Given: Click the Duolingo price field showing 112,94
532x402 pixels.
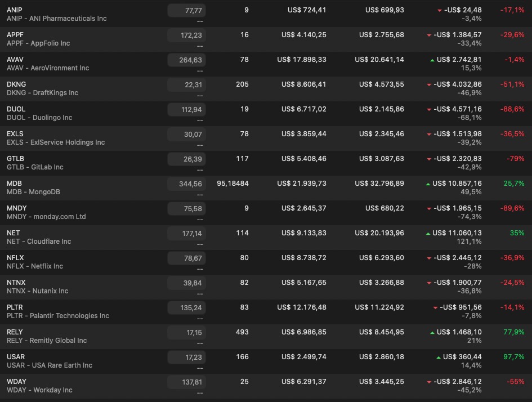Looking at the screenshot, I should pyautogui.click(x=186, y=110).
